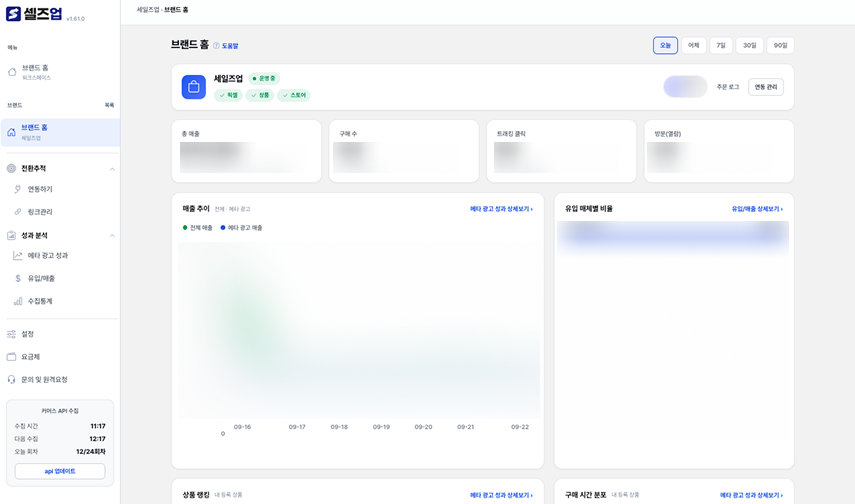The image size is (855, 504).
Task: Open 유입/매출 dollar icon item
Action: coord(17,278)
